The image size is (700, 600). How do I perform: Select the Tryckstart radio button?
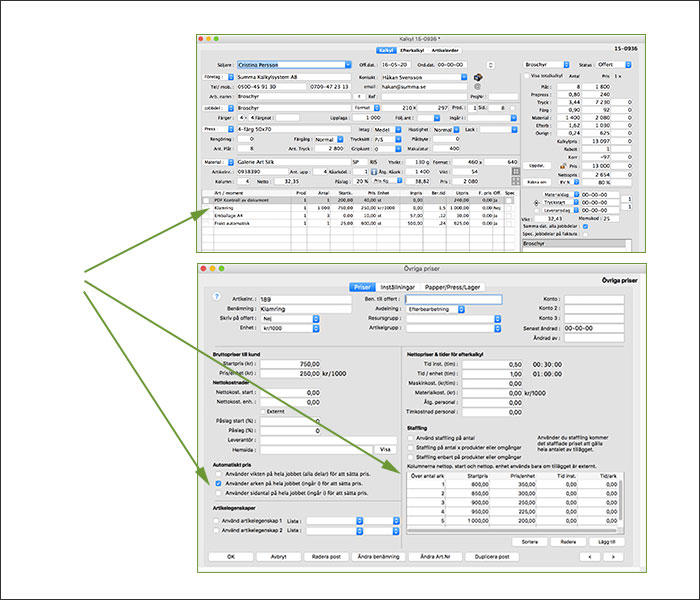tap(537, 203)
